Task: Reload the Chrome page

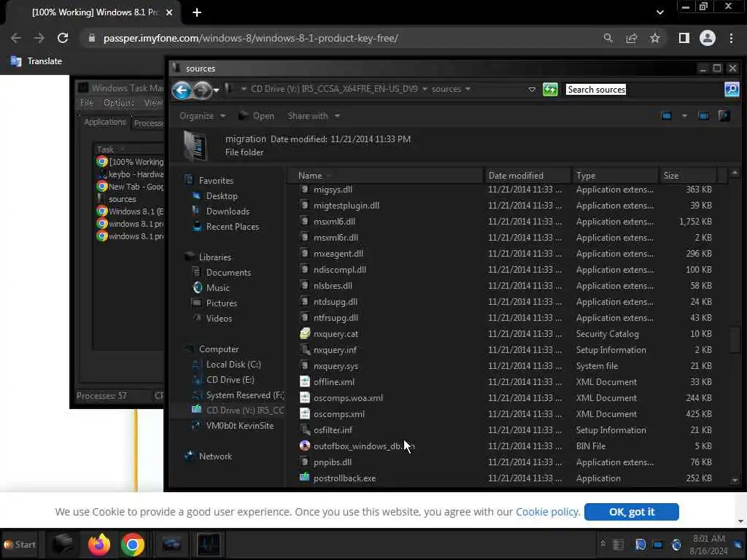Action: (x=63, y=38)
